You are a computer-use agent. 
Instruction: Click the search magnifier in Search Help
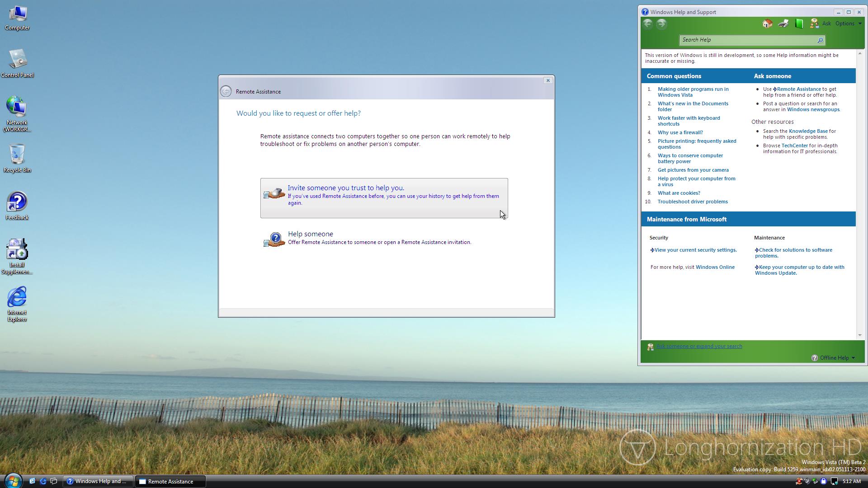tap(820, 40)
